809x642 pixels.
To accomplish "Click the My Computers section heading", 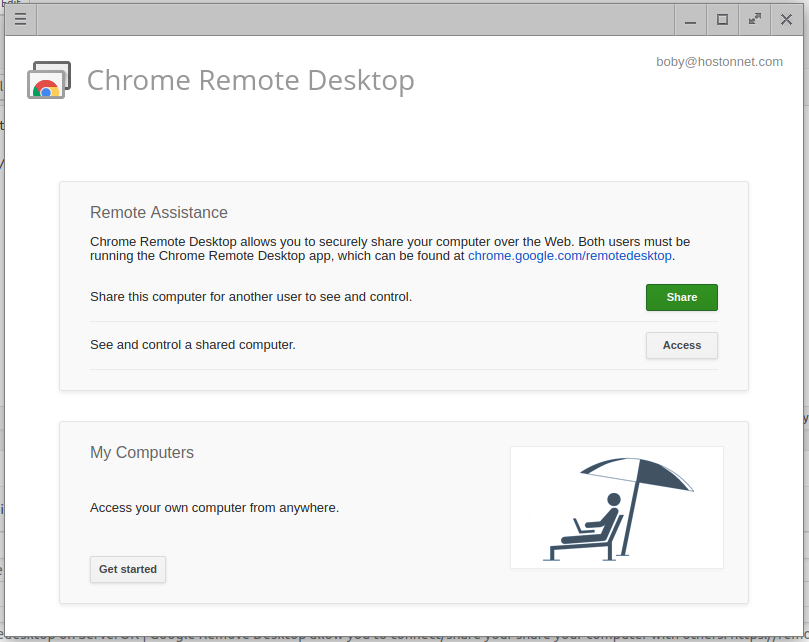I will pyautogui.click(x=141, y=452).
